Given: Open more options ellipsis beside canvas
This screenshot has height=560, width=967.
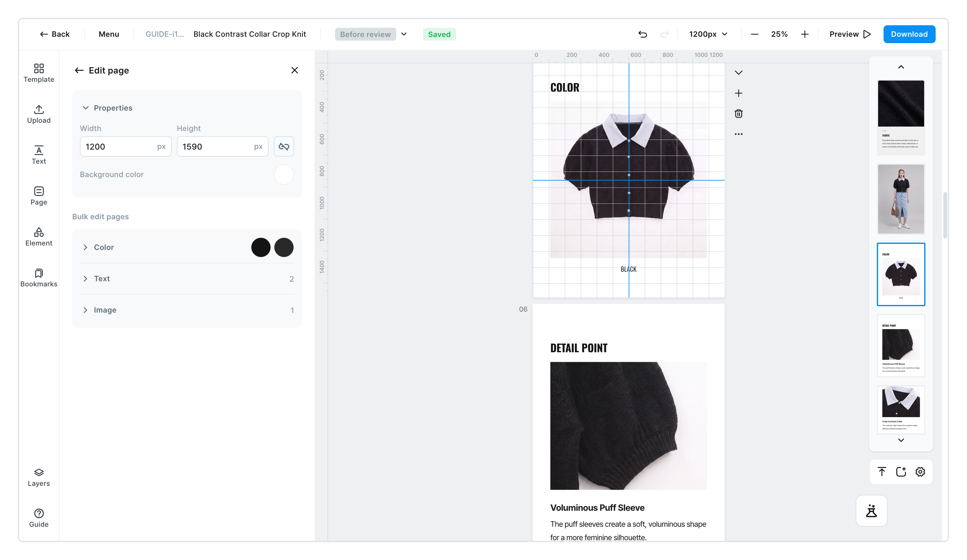Looking at the screenshot, I should (x=739, y=134).
